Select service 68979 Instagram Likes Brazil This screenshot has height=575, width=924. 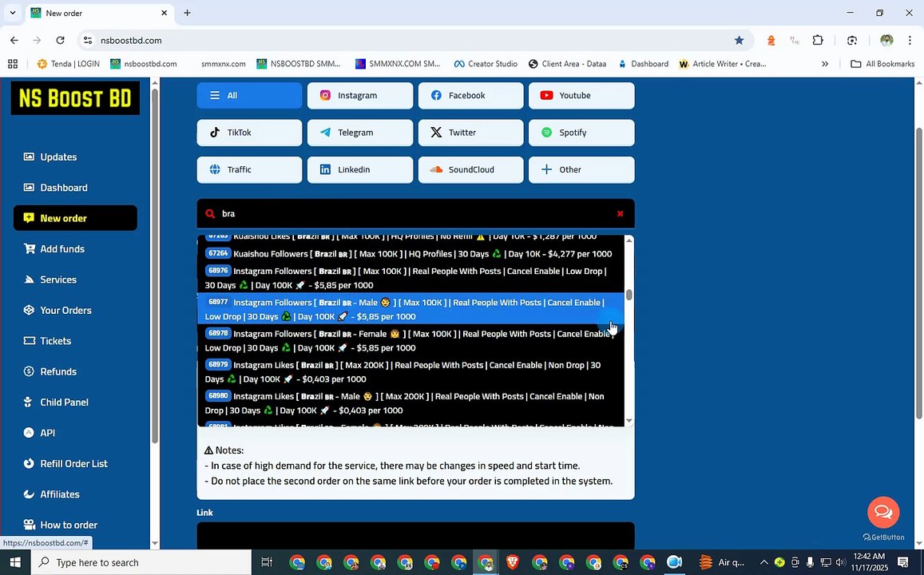pos(410,371)
